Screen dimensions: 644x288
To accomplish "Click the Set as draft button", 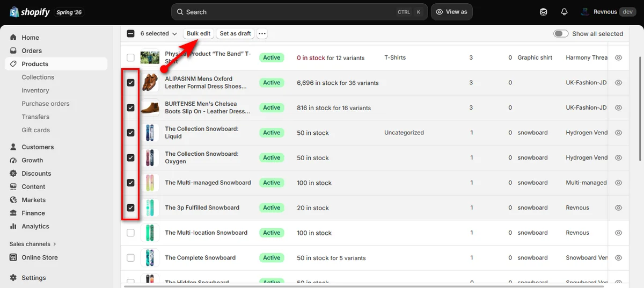I will coord(235,33).
